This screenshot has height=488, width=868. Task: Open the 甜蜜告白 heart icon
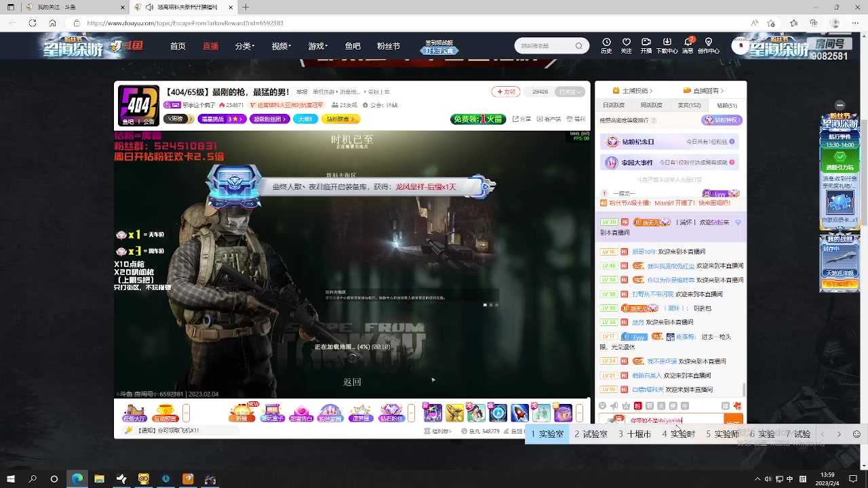coord(302,413)
